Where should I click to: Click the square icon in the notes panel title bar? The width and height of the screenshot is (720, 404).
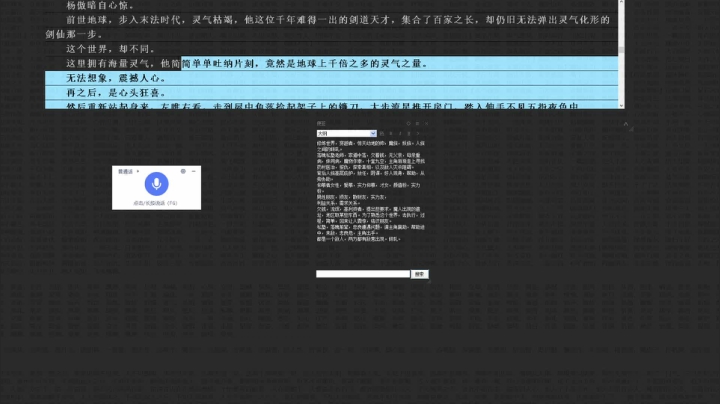tap(417, 123)
